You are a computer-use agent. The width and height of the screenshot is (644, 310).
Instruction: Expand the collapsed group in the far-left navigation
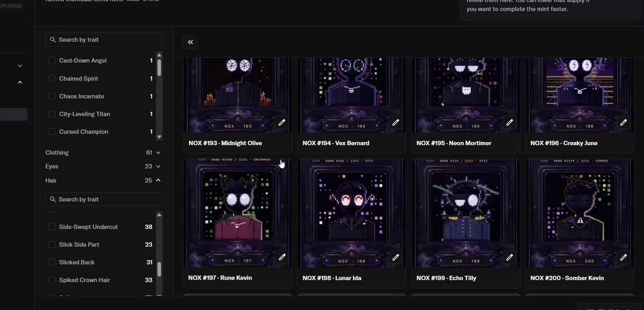click(20, 66)
